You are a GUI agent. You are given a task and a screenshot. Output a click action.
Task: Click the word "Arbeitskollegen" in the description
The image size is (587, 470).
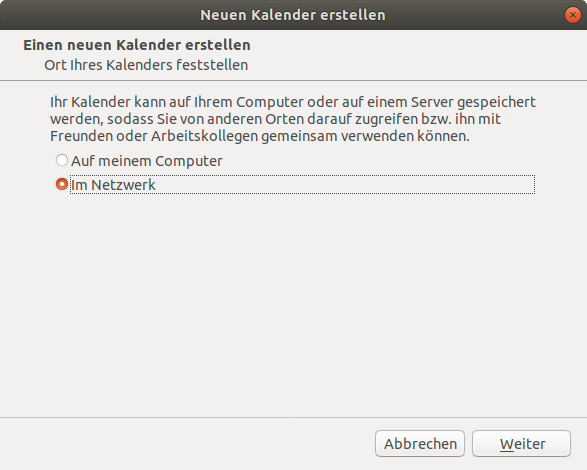(205, 136)
